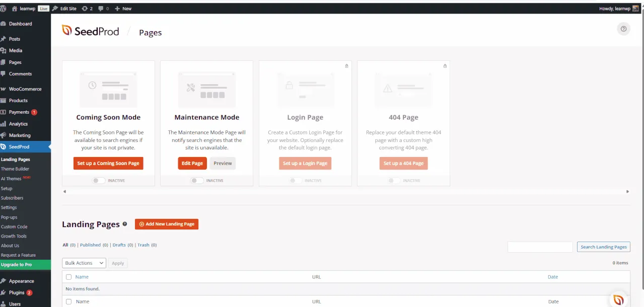
Task: Click the updates icon showing 2 in the toolbar
Action: [86, 8]
